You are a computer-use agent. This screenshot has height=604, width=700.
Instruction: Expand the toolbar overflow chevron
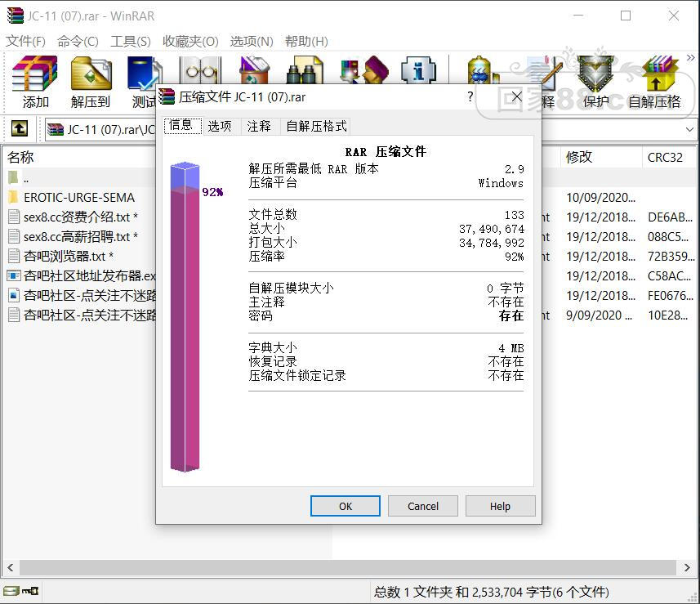click(691, 58)
